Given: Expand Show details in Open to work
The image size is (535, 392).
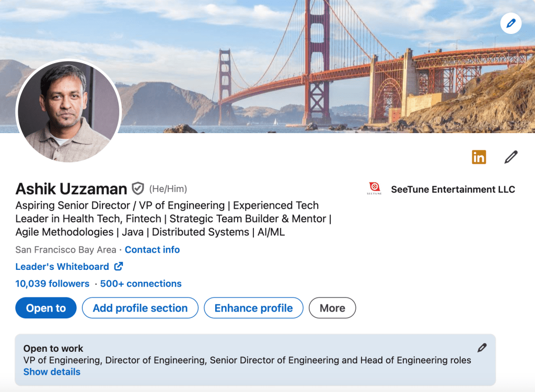Looking at the screenshot, I should coord(52,372).
